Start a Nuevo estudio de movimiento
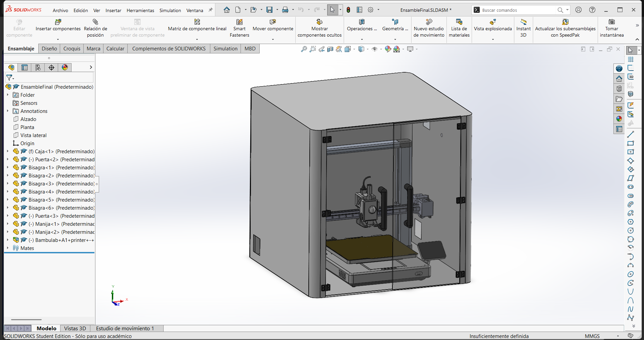The height and width of the screenshot is (340, 644). point(429,28)
